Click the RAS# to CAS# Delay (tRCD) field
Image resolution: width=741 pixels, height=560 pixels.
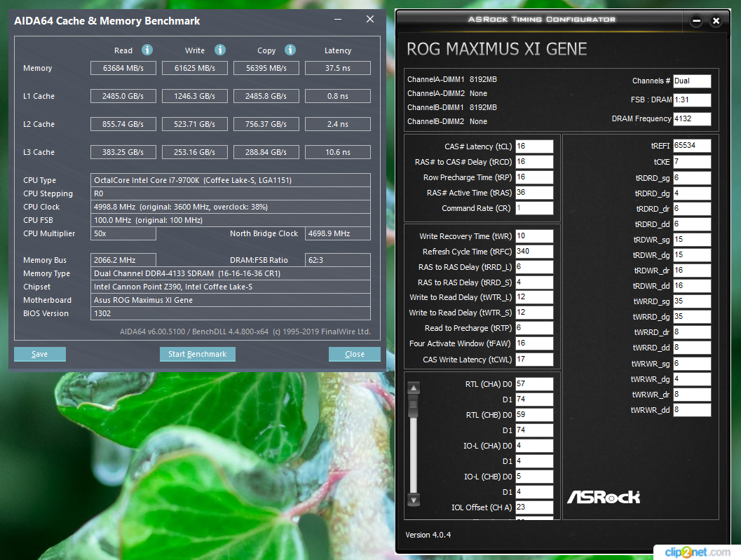[x=534, y=162]
